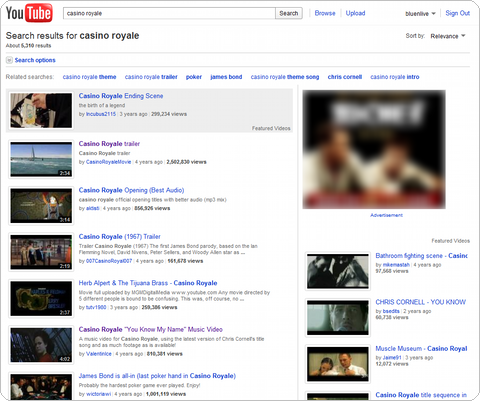This screenshot has width=480, height=401.
Task: Visit uploader wictoriawi's channel
Action: click(x=99, y=394)
